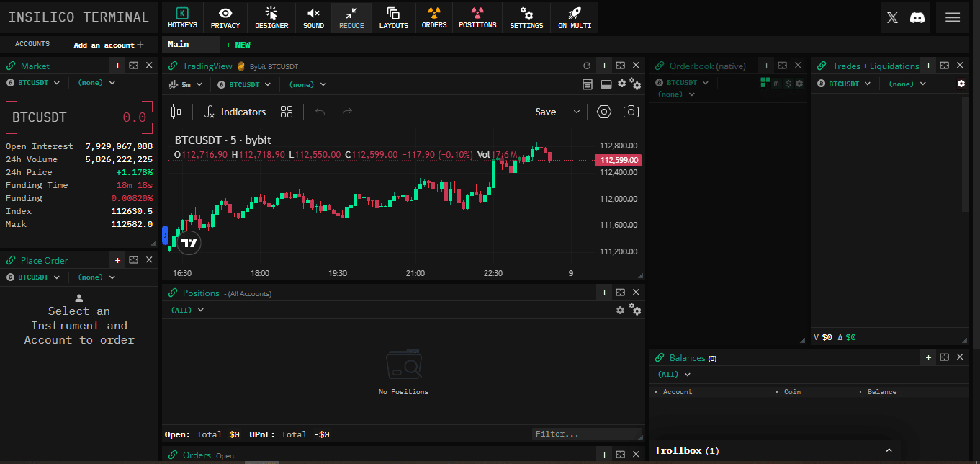Select the ACCOUNTS tab
Viewport: 980px width, 464px height.
[32, 44]
